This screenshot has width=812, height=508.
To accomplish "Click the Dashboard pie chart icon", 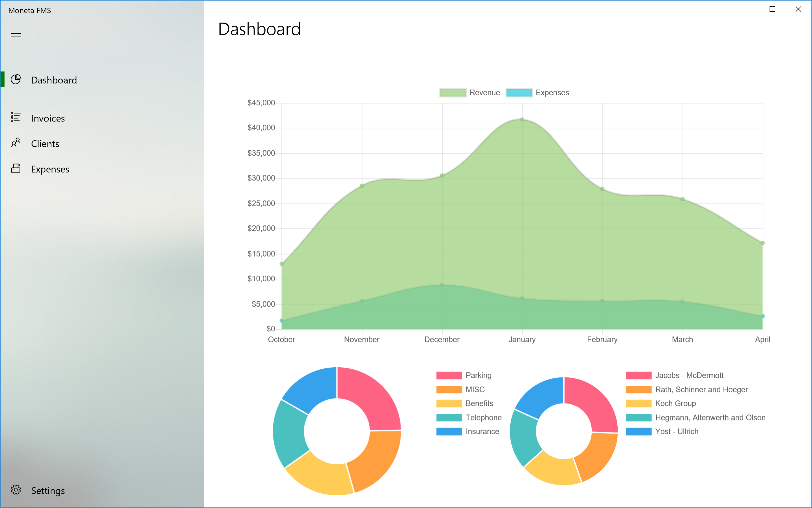I will point(16,79).
